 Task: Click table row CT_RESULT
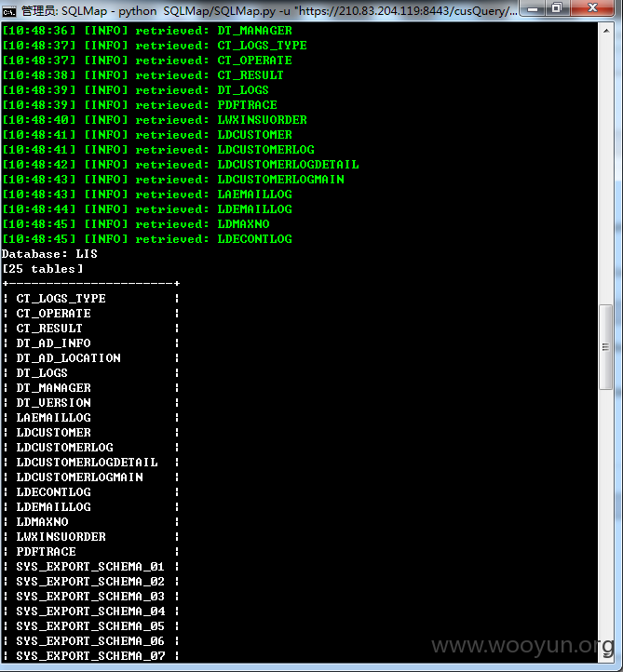(x=91, y=329)
